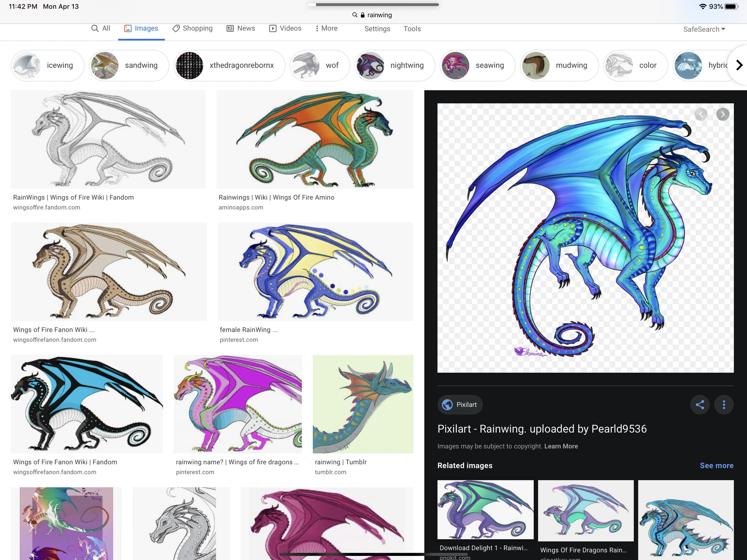Switch to the Shopping tab
The height and width of the screenshot is (560, 747).
193,28
